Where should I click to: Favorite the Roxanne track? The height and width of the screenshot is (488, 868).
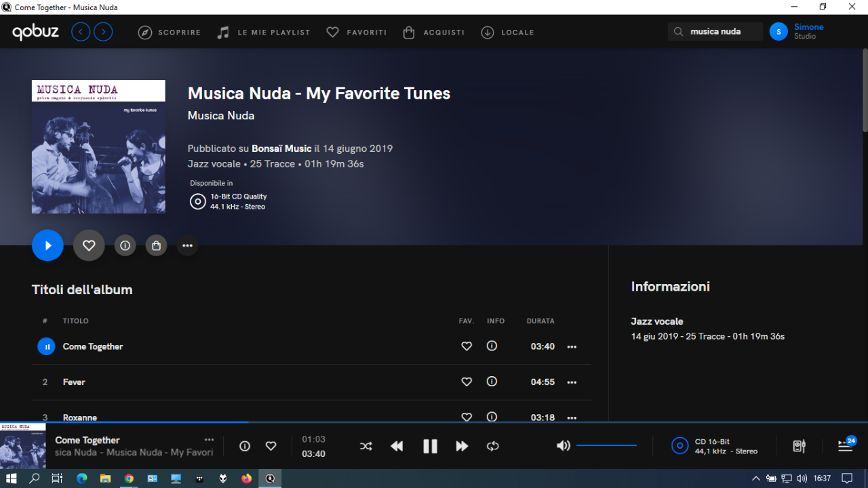click(x=467, y=417)
